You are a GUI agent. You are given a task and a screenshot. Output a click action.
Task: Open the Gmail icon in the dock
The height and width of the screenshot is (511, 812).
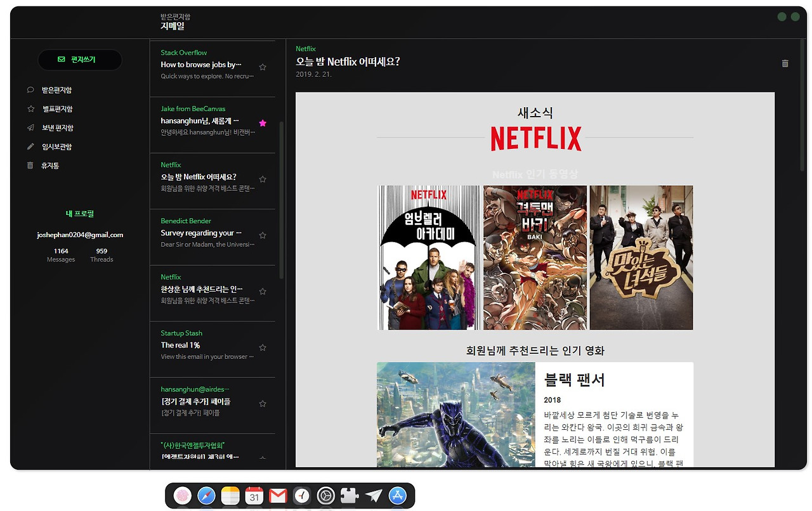(278, 496)
